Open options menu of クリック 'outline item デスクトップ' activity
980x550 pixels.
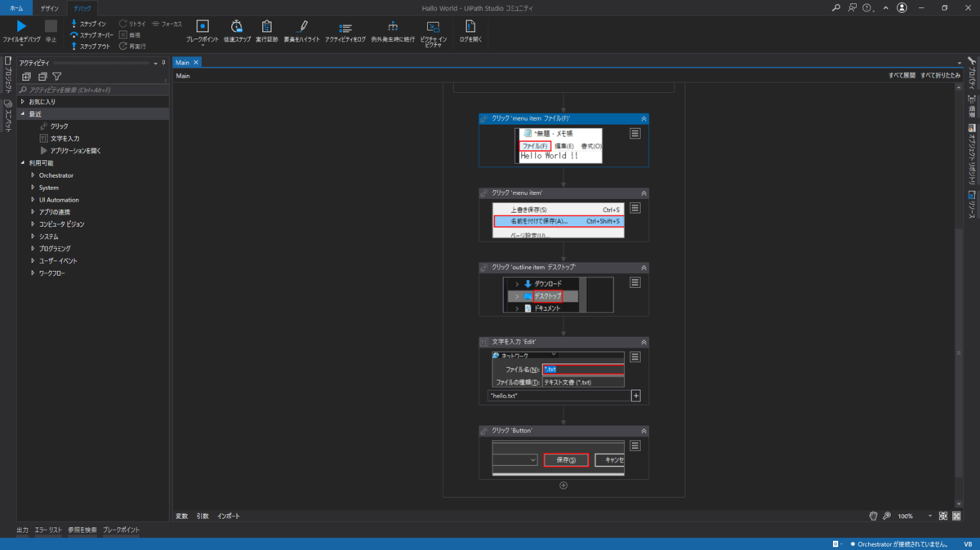click(x=635, y=282)
